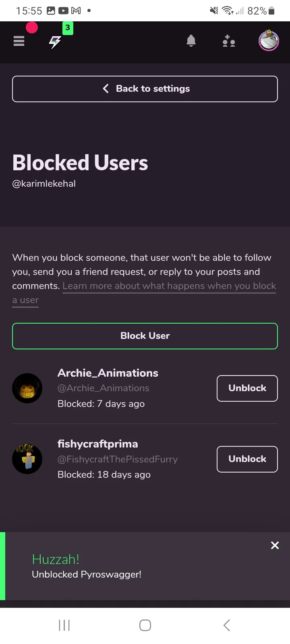Screen dimensions: 290x644
Task: Open learn more about blocking link
Action: coord(169,286)
